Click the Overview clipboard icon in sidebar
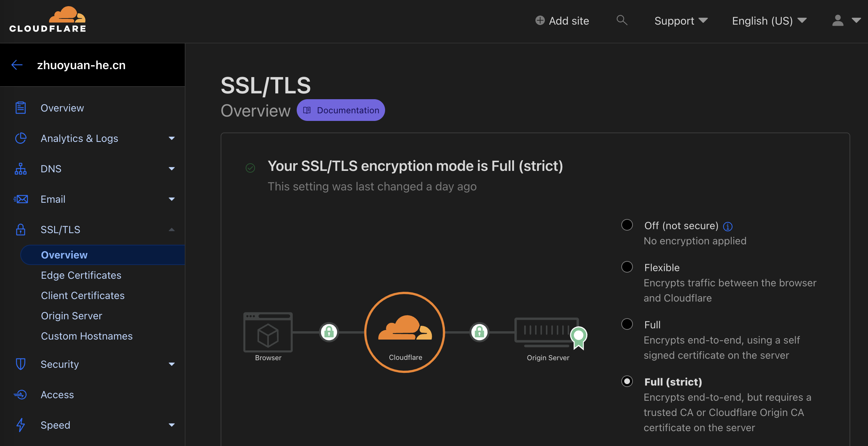This screenshot has width=868, height=446. [x=21, y=108]
